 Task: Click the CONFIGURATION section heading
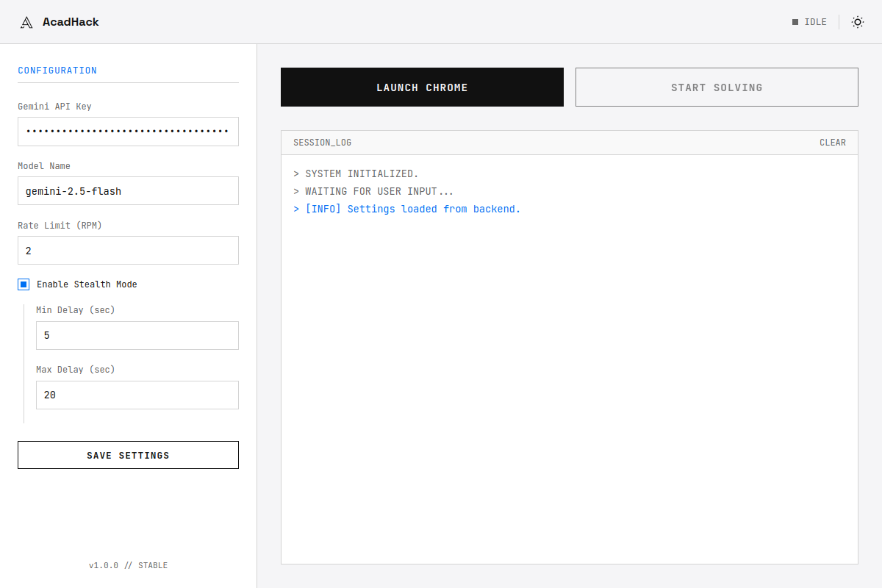point(57,70)
